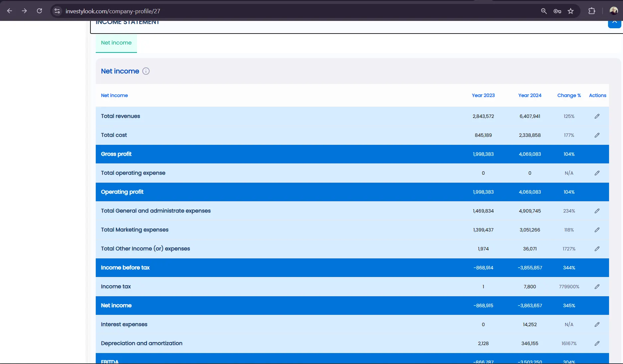Image resolution: width=623 pixels, height=364 pixels.
Task: Reload the current page
Action: [39, 11]
